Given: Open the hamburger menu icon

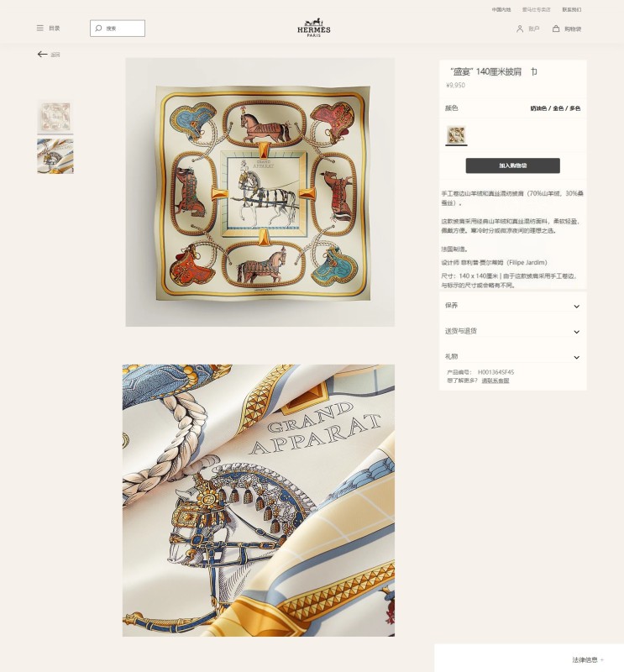Looking at the screenshot, I should tap(39, 28).
